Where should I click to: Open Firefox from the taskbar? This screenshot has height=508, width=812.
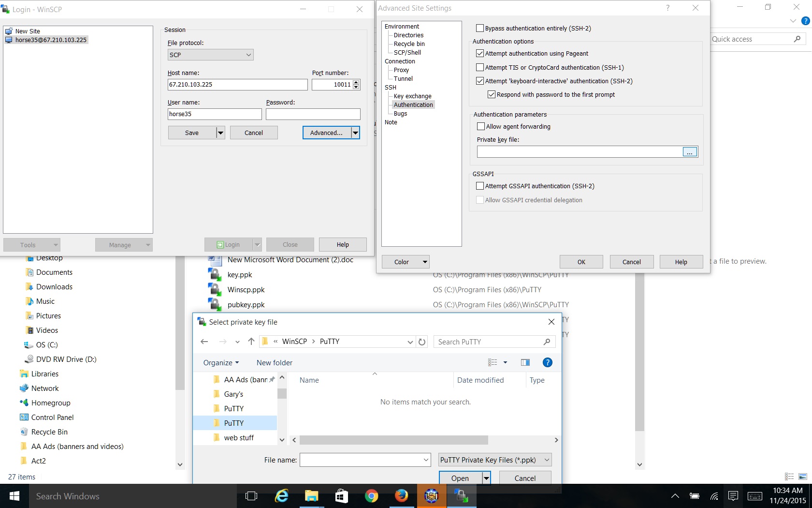(x=402, y=496)
